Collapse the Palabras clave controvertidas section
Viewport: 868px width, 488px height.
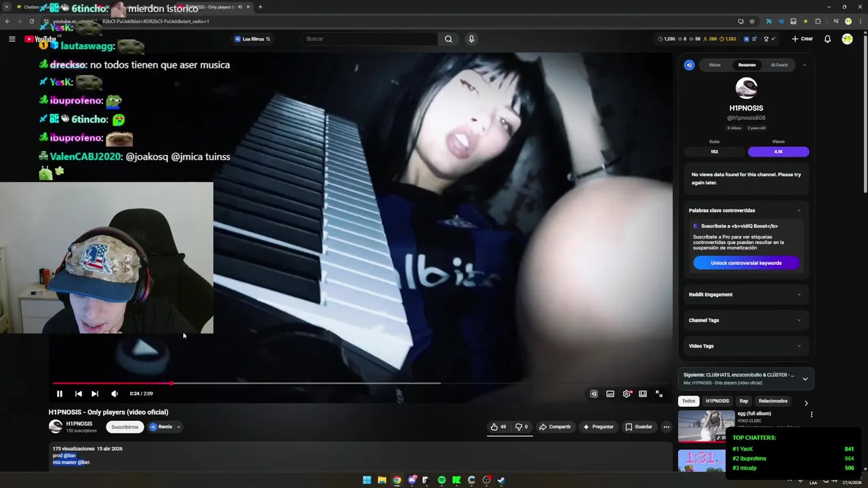click(799, 211)
